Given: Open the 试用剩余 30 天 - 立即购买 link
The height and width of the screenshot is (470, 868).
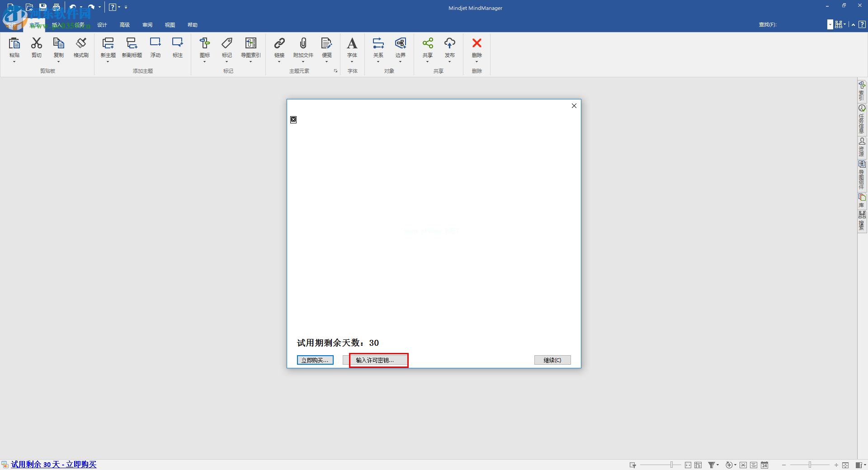Looking at the screenshot, I should 54,464.
